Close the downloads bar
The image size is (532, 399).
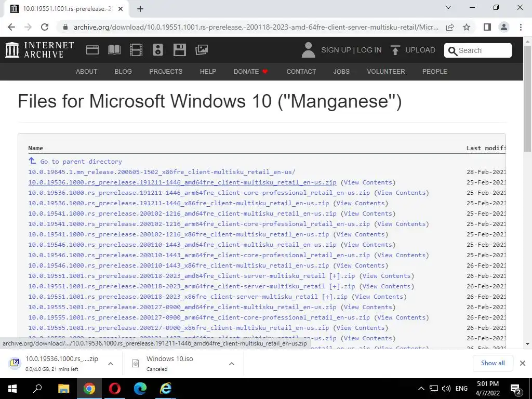pos(523,363)
